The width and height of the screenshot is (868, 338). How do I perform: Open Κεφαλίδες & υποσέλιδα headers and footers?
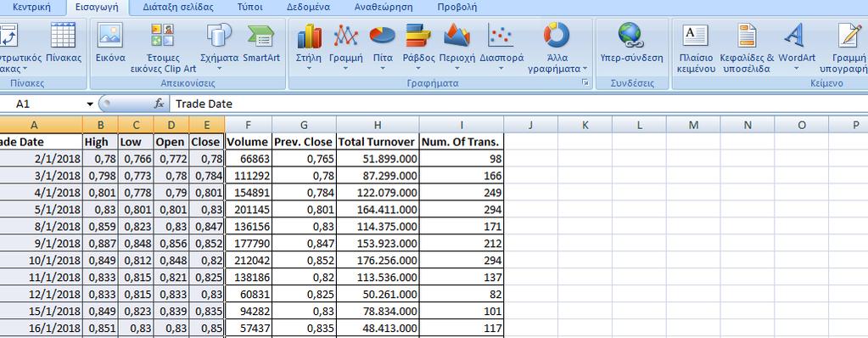747,48
